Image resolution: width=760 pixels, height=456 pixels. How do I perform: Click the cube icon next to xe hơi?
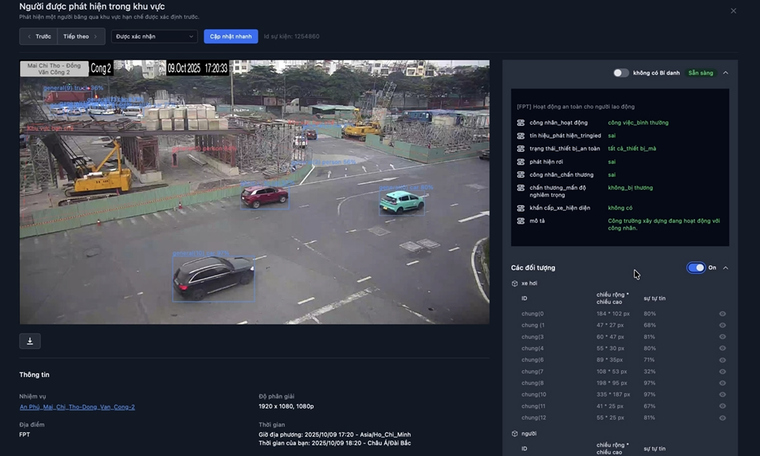point(515,284)
